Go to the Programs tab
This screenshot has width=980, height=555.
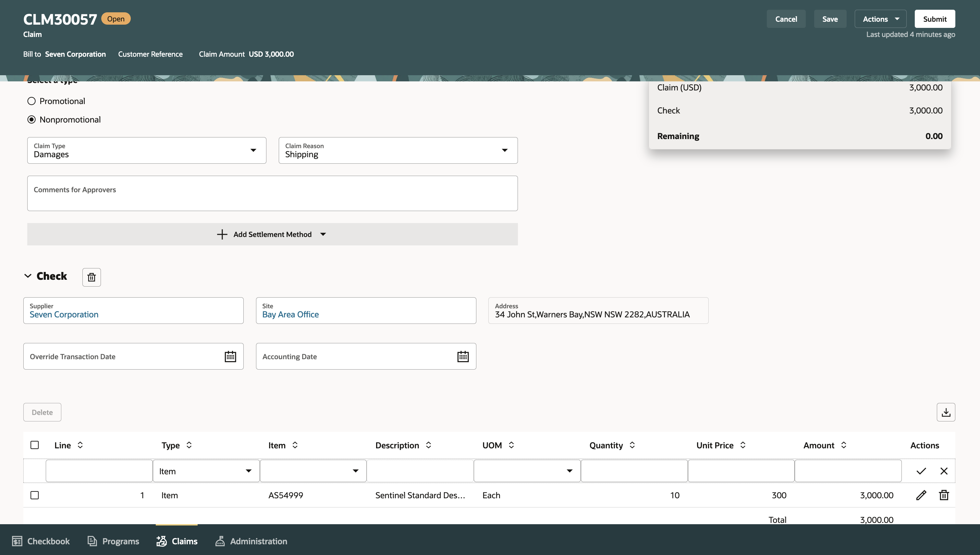point(113,541)
